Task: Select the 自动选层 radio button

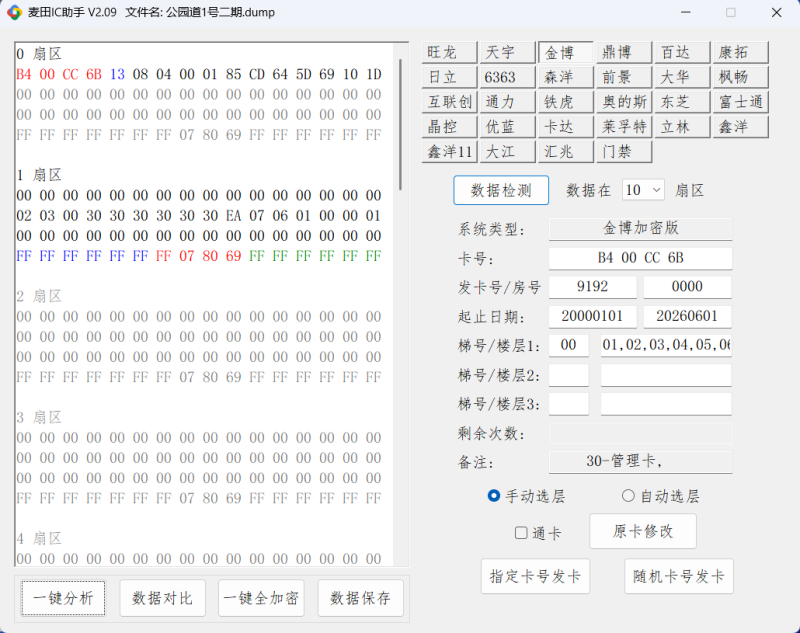Action: pyautogui.click(x=661, y=496)
